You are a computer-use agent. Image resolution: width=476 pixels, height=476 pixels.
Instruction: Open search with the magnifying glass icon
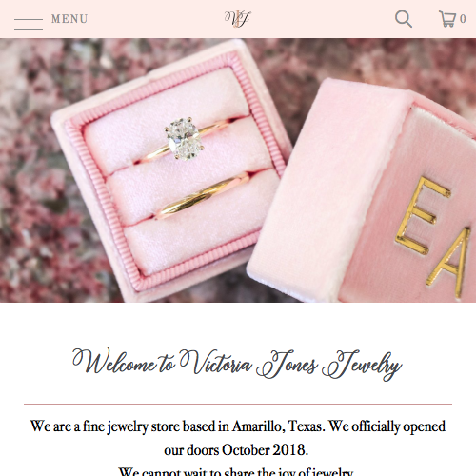pos(404,19)
